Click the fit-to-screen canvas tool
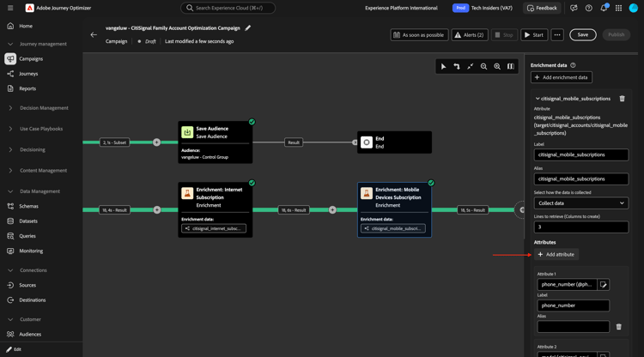The image size is (644, 357). click(471, 66)
